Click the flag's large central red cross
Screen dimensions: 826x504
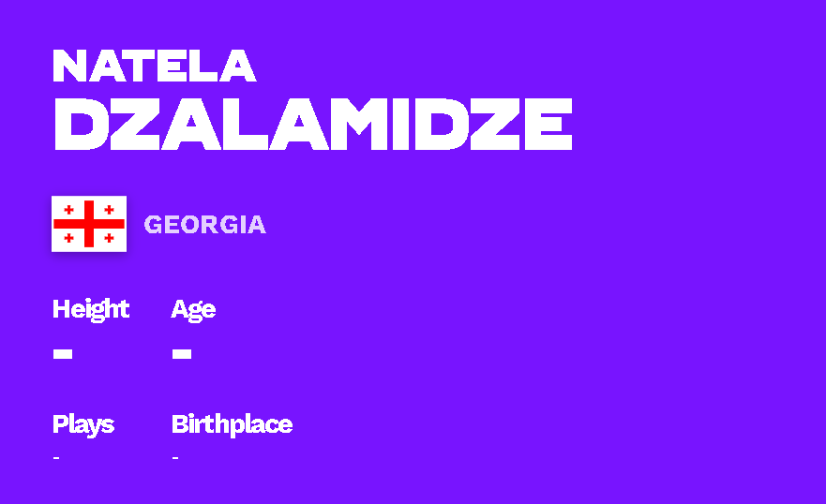[x=89, y=224]
